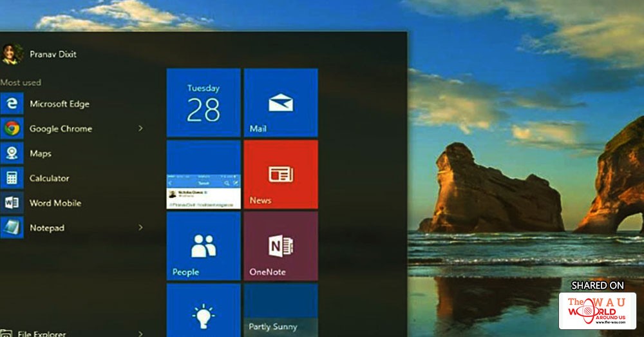The image size is (644, 337).
Task: Expand the Notepad jump list arrow
Action: pyautogui.click(x=140, y=227)
